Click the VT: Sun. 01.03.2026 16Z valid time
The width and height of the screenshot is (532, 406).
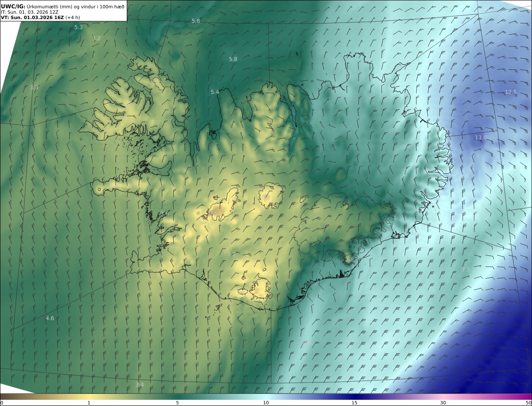coord(40,17)
